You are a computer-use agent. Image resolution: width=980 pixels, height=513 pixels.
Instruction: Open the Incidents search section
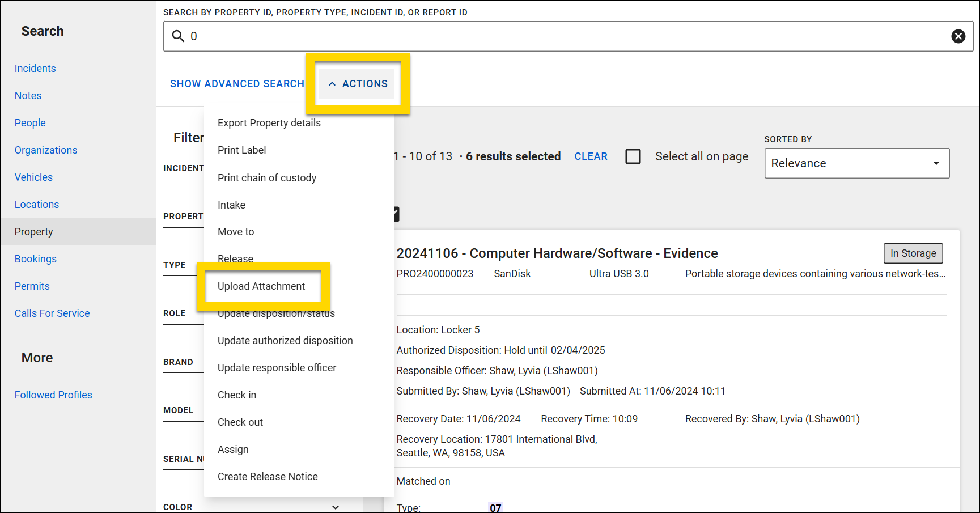pos(35,68)
